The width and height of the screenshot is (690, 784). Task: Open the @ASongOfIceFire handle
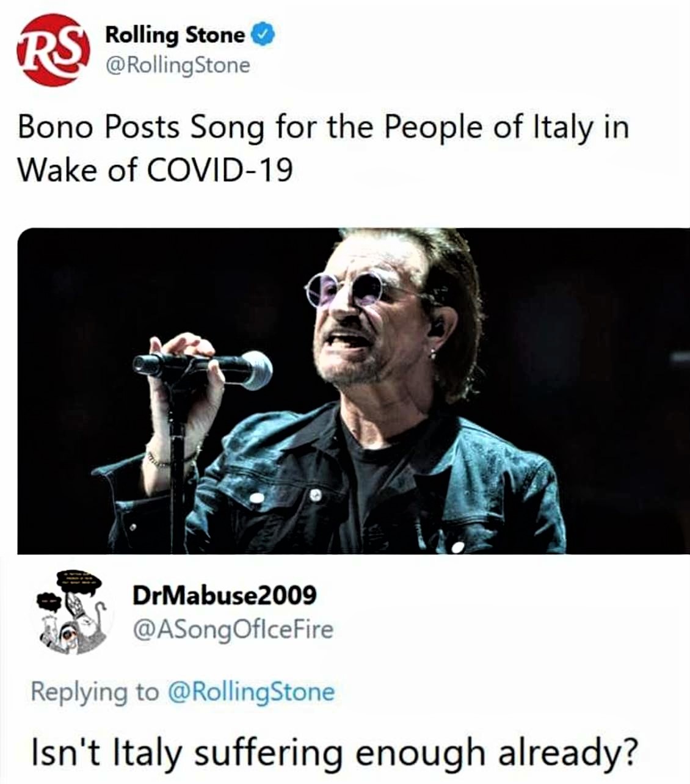[x=233, y=630]
